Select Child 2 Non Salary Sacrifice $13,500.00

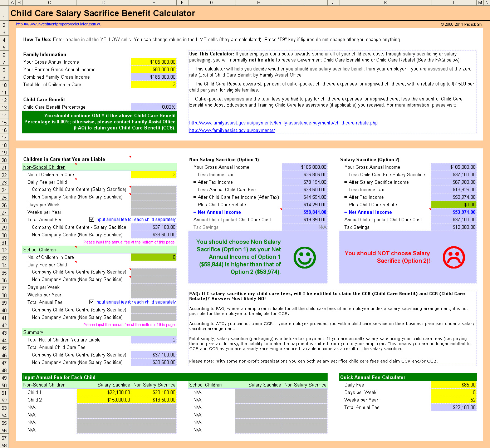[x=154, y=400]
